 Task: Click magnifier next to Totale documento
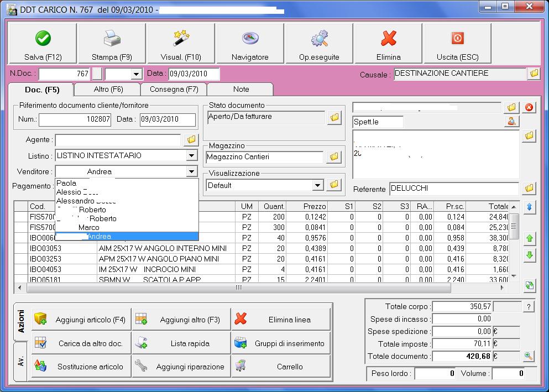529,357
